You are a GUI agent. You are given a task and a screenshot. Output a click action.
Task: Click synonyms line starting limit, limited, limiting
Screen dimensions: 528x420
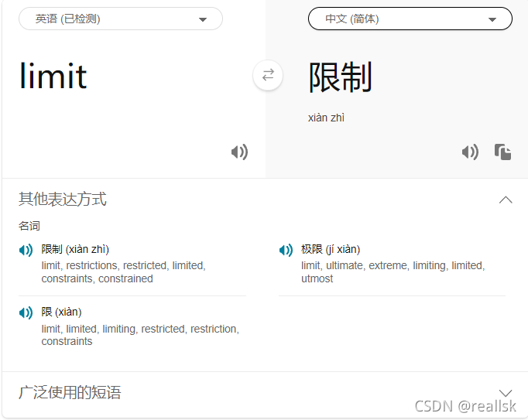(x=140, y=335)
